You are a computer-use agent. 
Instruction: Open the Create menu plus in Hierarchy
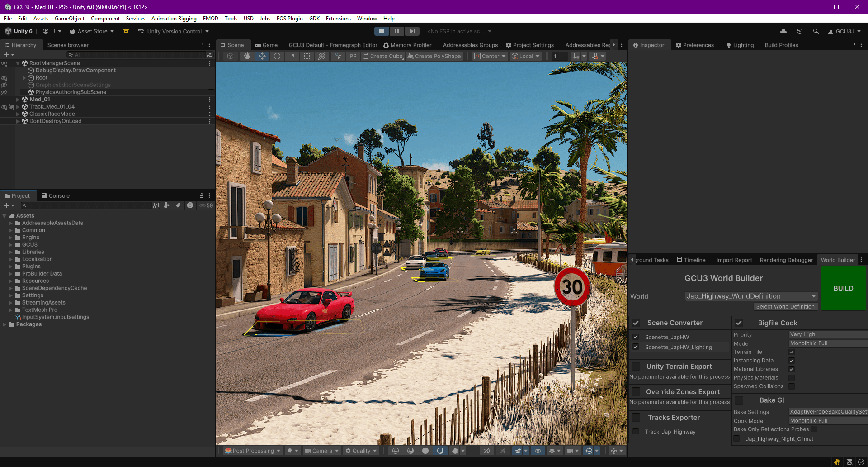pyautogui.click(x=9, y=55)
